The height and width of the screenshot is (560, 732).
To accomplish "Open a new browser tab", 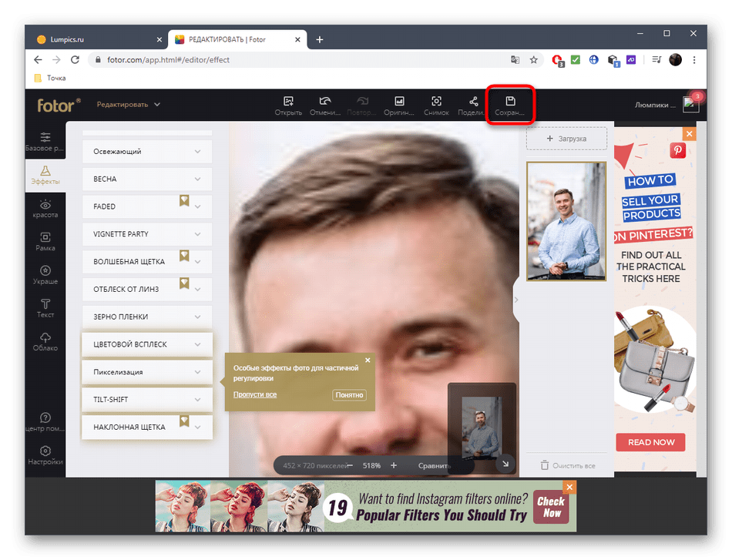I will point(319,39).
